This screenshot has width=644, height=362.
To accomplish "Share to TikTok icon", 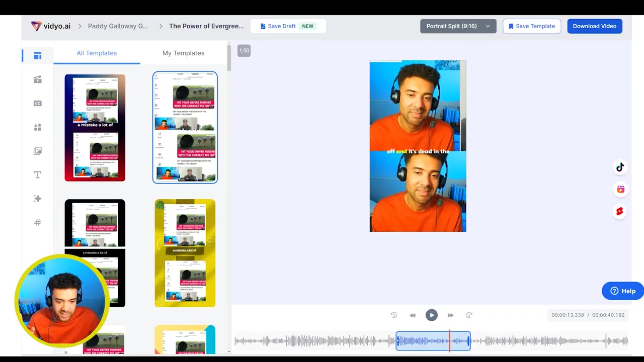I will click(x=620, y=167).
